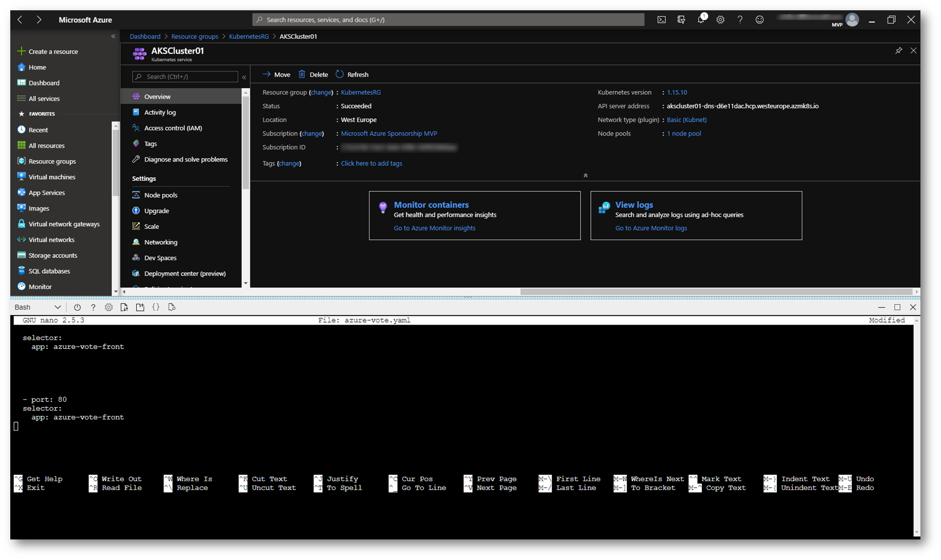Image resolution: width=941 pixels, height=560 pixels.
Task: Focus the top resource search field
Action: 448,20
